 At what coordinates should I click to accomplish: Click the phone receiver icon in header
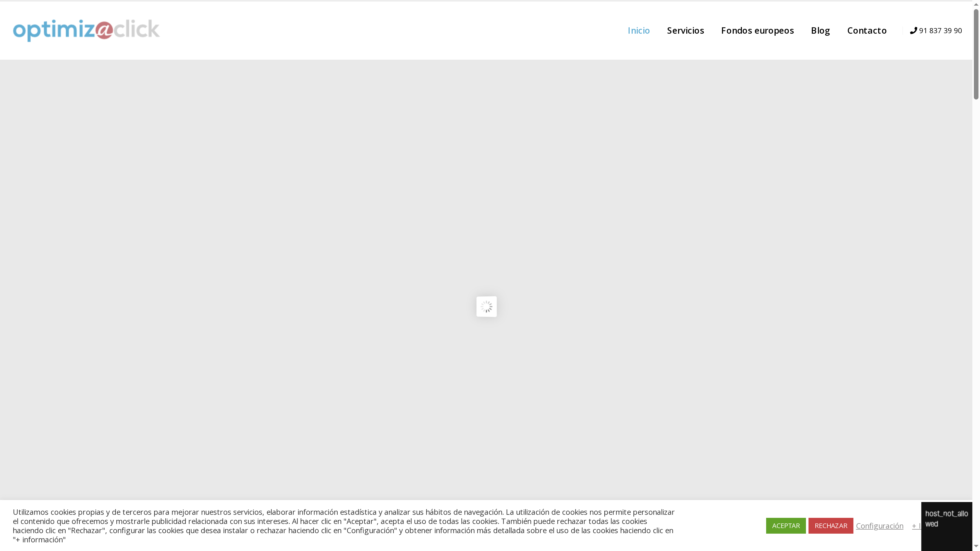913,30
